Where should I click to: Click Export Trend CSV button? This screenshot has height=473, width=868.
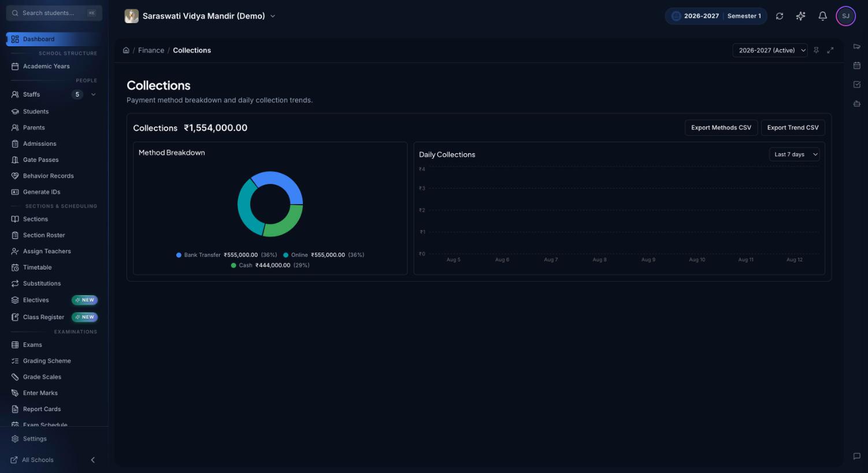click(x=793, y=128)
